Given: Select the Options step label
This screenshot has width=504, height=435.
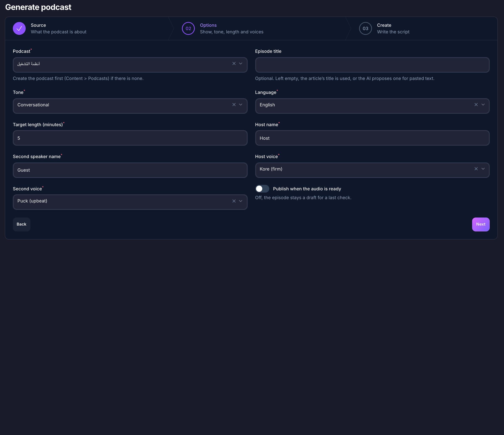Looking at the screenshot, I should (x=208, y=25).
